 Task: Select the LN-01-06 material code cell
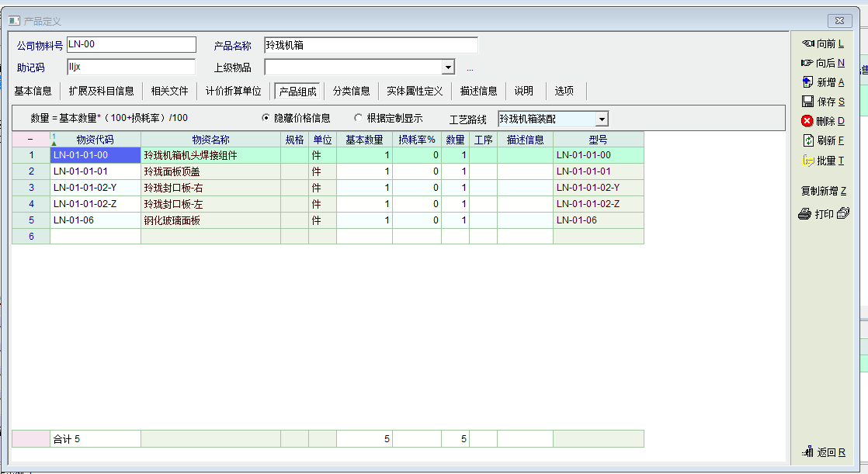[x=95, y=220]
